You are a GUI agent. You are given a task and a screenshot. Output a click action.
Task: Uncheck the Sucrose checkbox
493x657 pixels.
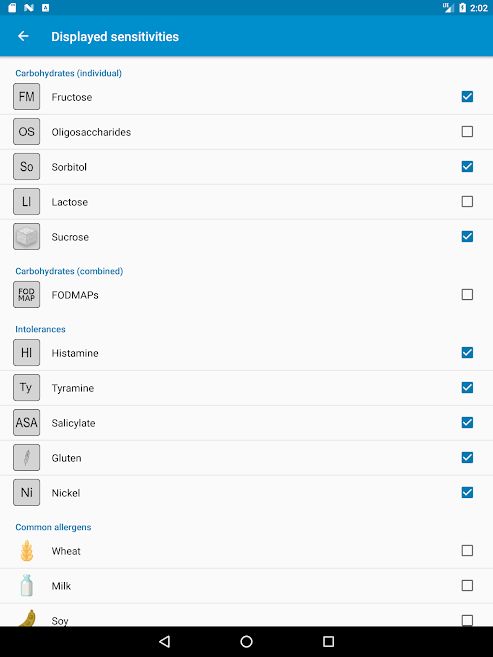tap(467, 236)
